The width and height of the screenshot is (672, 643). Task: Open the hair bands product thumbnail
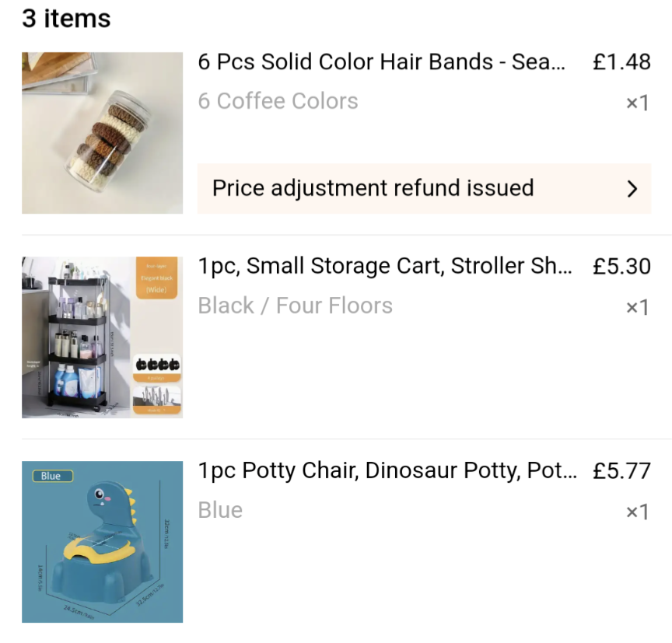[102, 133]
